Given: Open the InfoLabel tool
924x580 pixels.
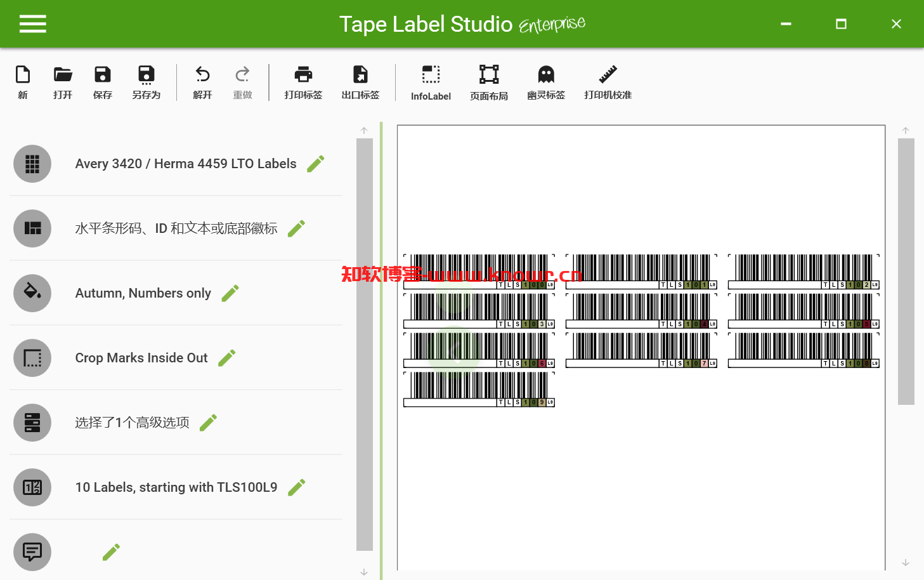Looking at the screenshot, I should pyautogui.click(x=431, y=83).
